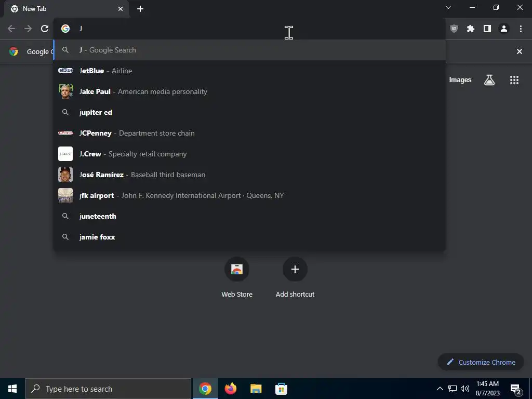
Task: Open Chrome's three-dot menu
Action: tap(521, 29)
